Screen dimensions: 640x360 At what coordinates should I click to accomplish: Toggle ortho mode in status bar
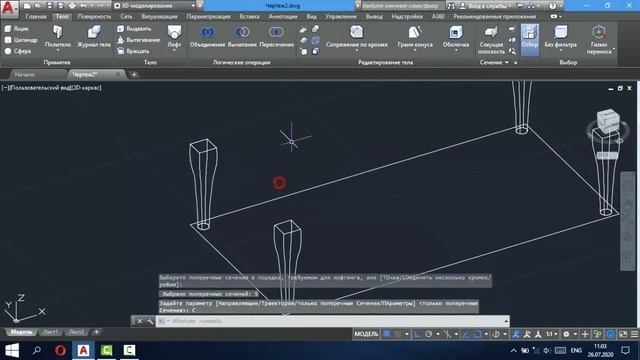tap(417, 334)
